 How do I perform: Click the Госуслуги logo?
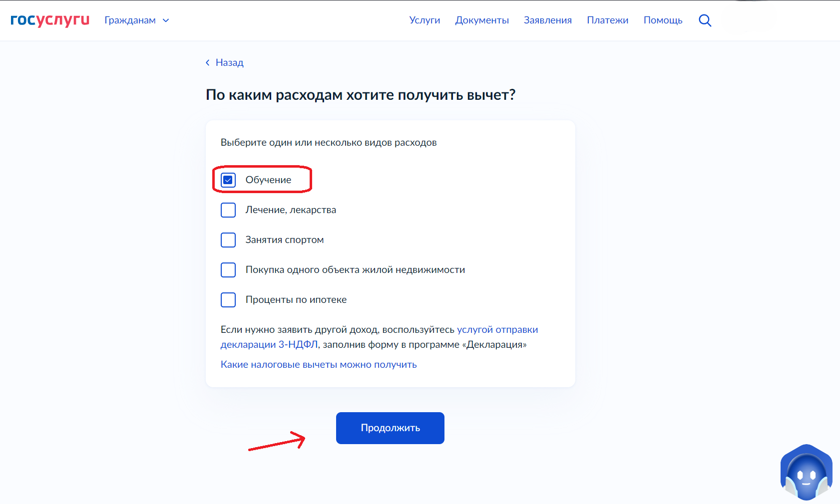[x=50, y=20]
